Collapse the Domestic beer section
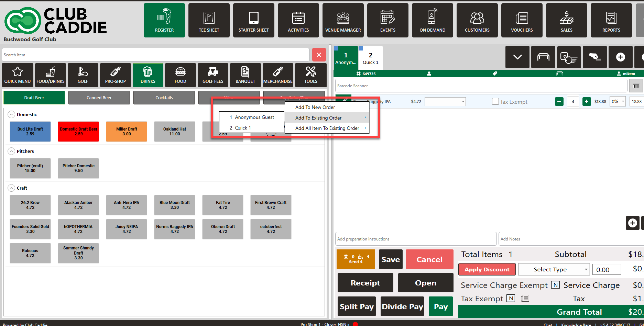The image size is (644, 326). (11, 115)
